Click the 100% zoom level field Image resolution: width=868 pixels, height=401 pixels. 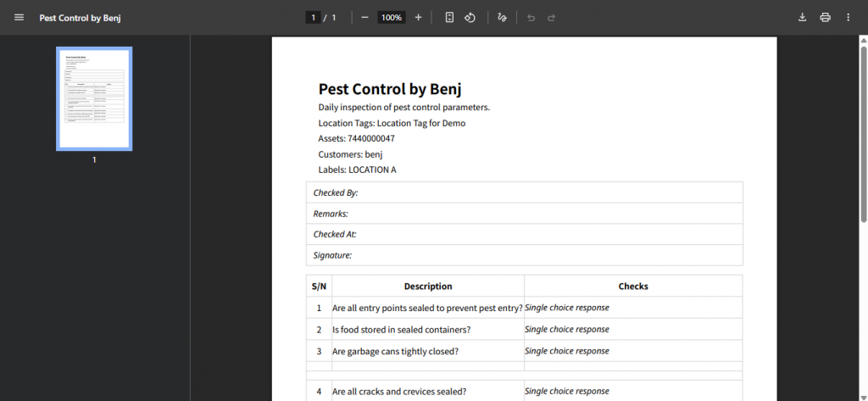click(x=391, y=18)
